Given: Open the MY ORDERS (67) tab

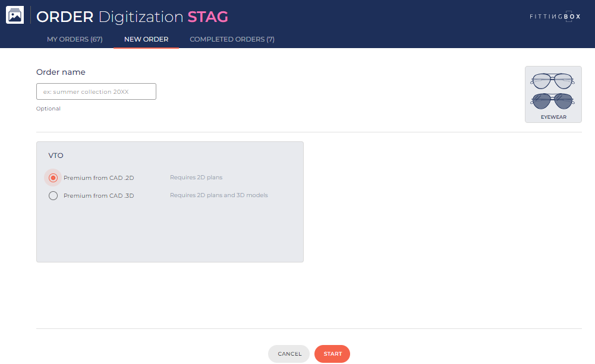Looking at the screenshot, I should click(x=75, y=40).
